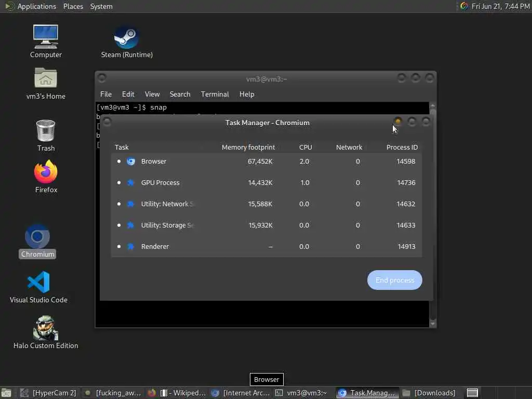This screenshot has width=532, height=399.
Task: Switch to the Internet Archive taskbar window
Action: (241, 393)
